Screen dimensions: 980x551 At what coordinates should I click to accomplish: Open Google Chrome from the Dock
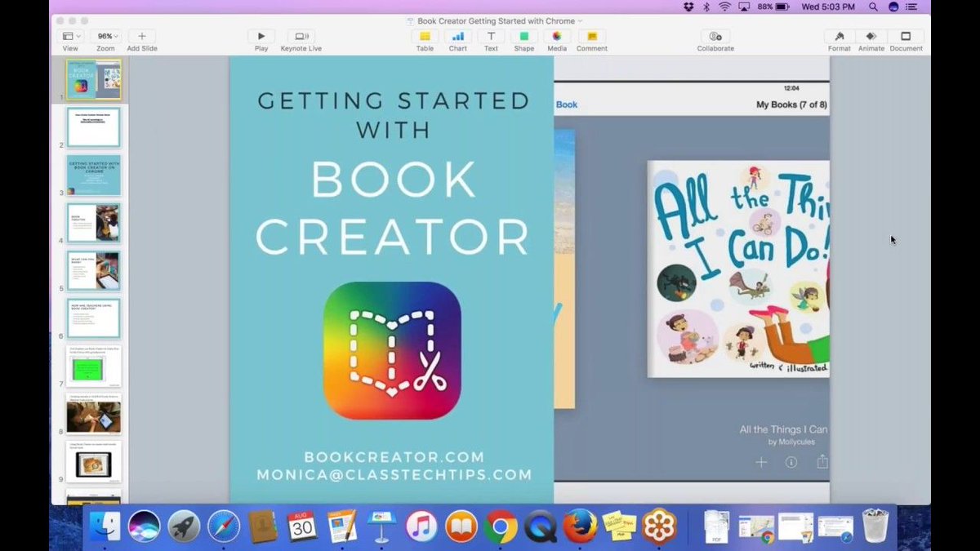(x=501, y=527)
